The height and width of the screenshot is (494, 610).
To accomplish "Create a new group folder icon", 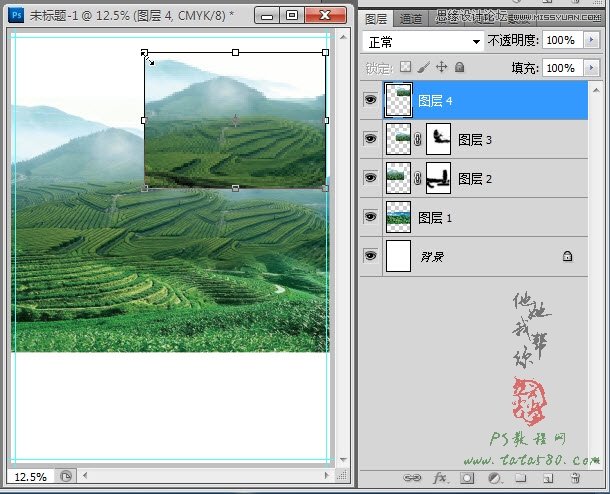I will tap(521, 477).
